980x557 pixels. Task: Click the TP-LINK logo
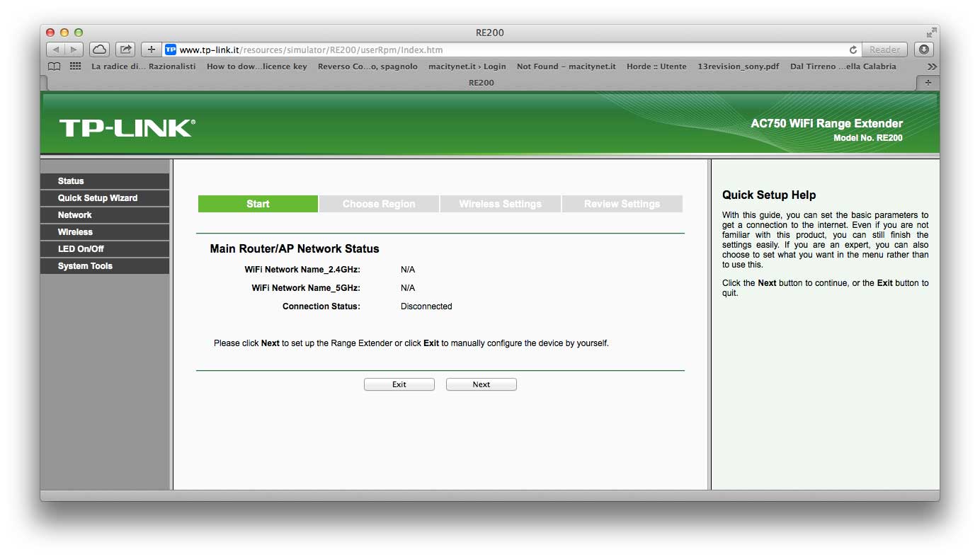pyautogui.click(x=127, y=128)
